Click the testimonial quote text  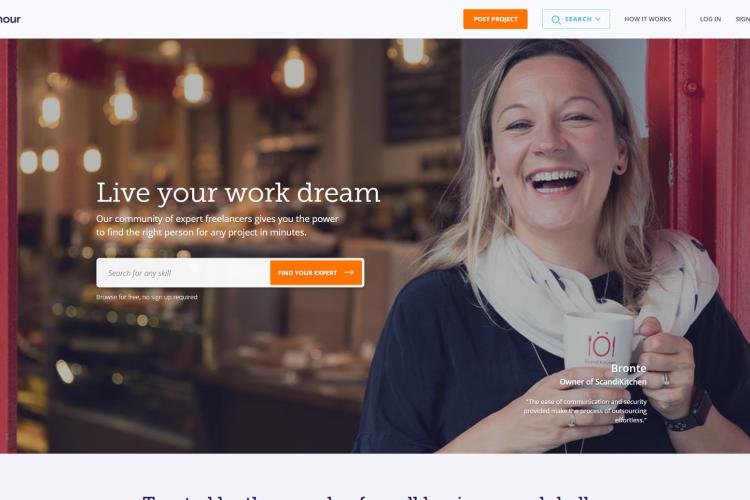tap(585, 411)
